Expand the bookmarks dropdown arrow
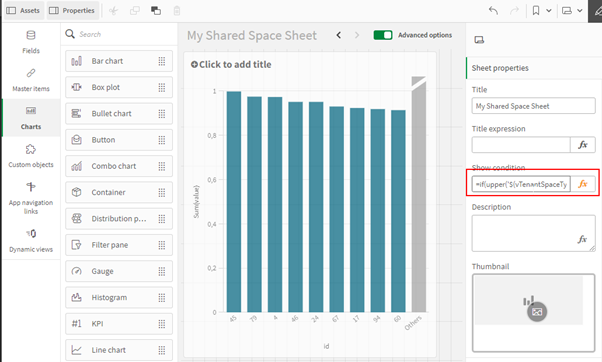602x362 pixels. [x=549, y=11]
